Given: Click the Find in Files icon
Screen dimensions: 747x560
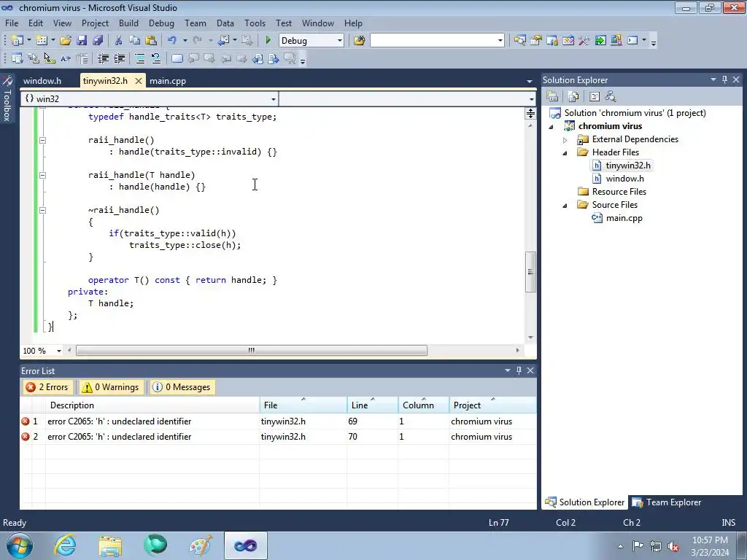Looking at the screenshot, I should point(359,41).
